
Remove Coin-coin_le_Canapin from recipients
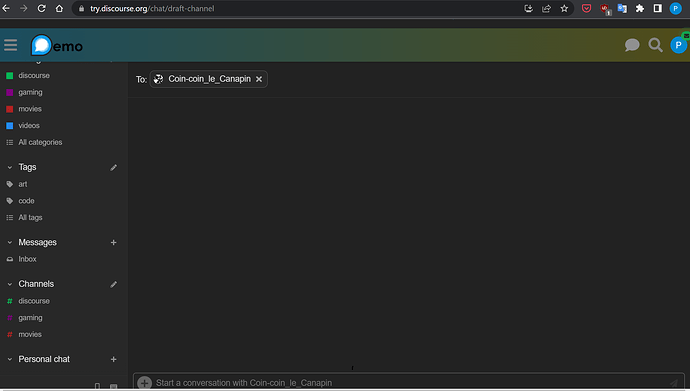[x=259, y=79]
